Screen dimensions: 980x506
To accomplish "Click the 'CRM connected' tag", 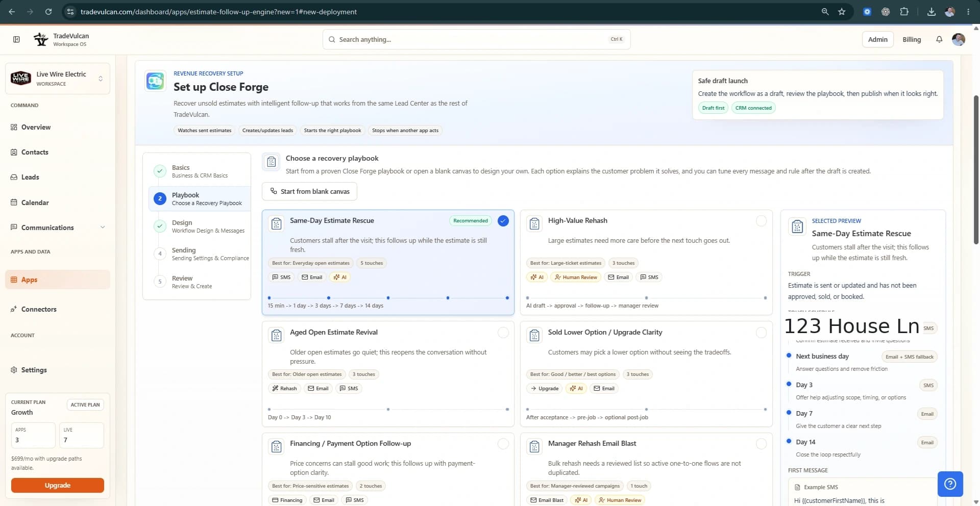I will (x=753, y=108).
